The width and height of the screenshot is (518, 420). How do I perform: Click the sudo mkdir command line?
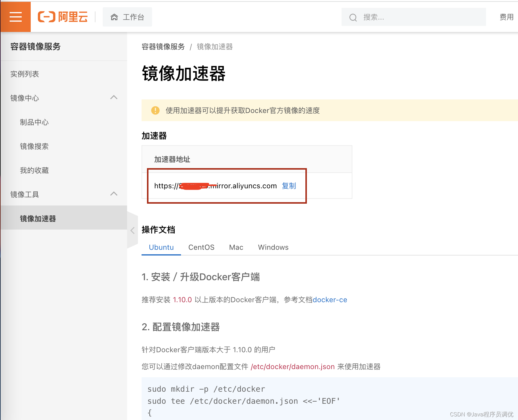(206, 389)
